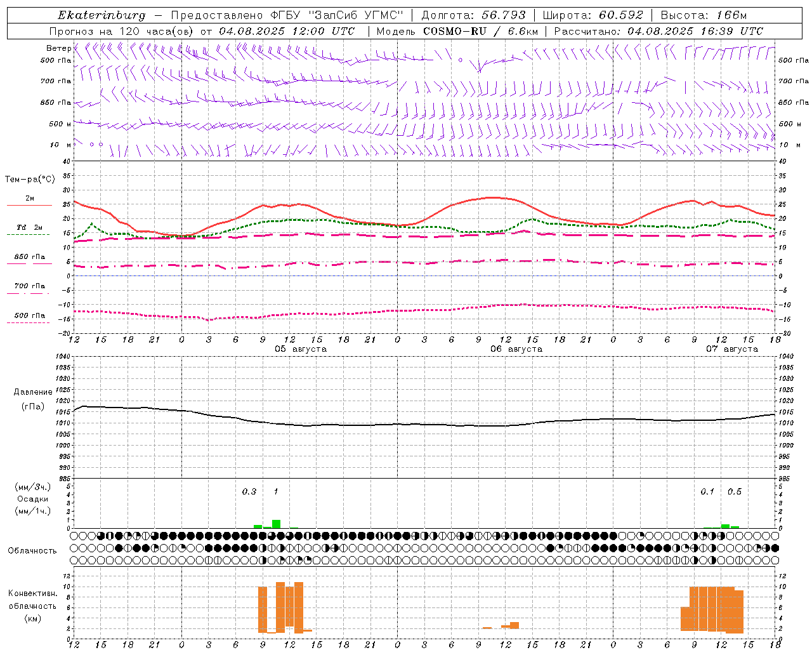The width and height of the screenshot is (812, 650).
Task: Select the 'Предоставлено ФГБУ "ЗапСиб УГМС"' text
Action: [287, 15]
